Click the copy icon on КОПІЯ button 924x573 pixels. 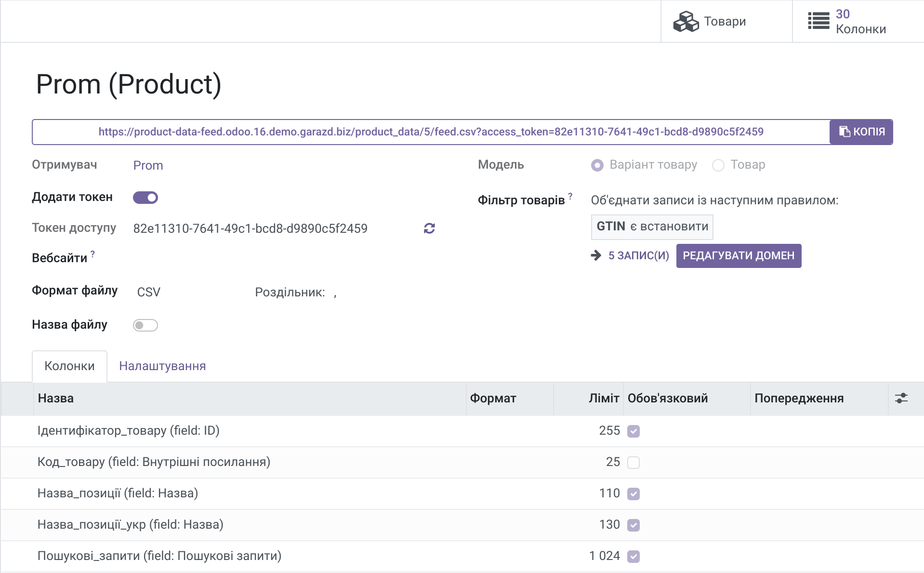845,132
